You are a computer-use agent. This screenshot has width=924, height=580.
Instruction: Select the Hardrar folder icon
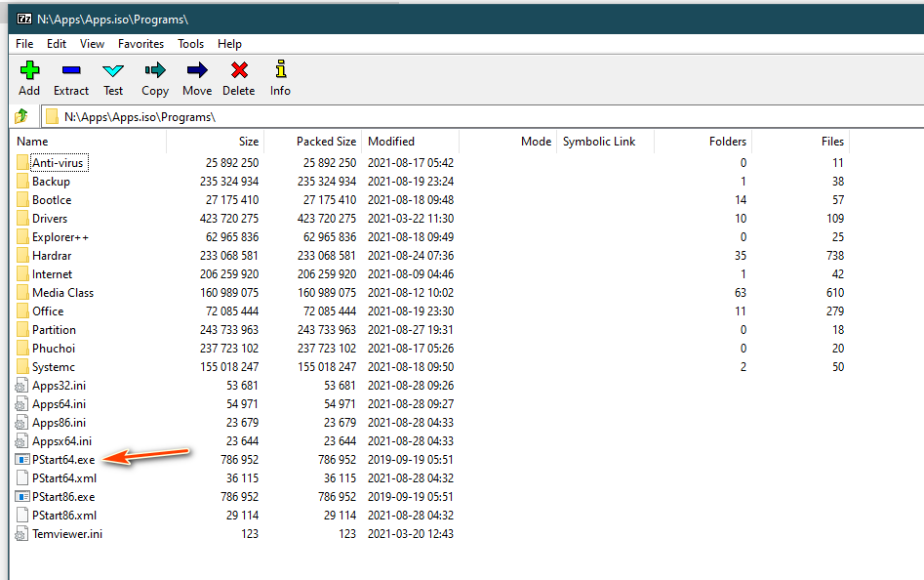(22, 255)
